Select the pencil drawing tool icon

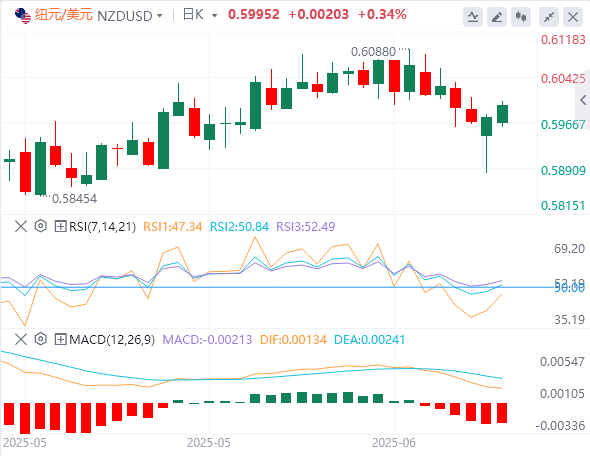[x=497, y=17]
